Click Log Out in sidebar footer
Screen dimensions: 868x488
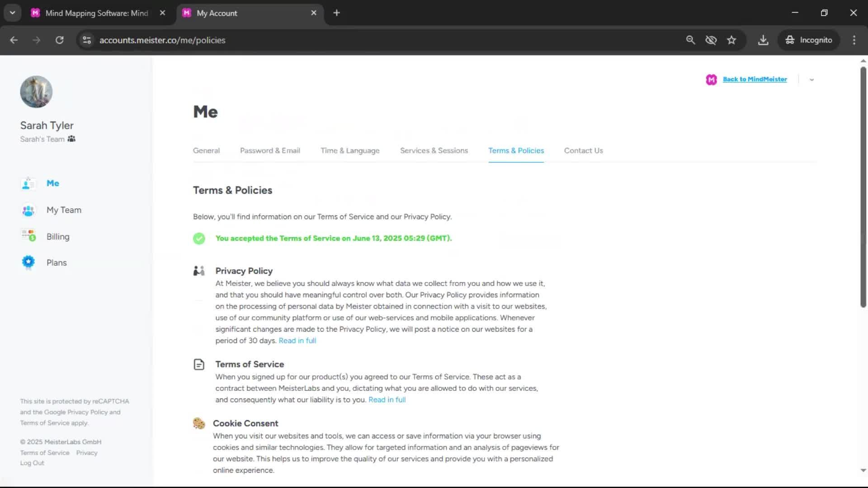32,463
